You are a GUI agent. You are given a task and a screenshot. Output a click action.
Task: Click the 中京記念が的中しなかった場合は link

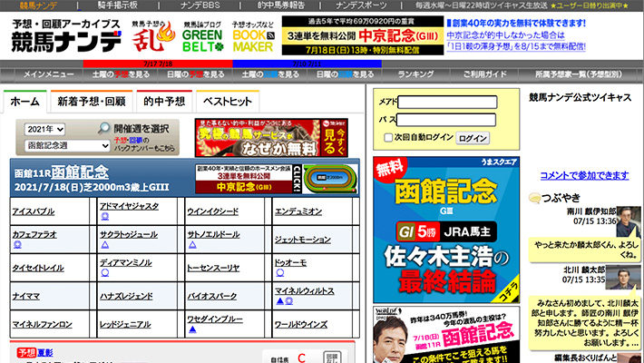(505, 35)
